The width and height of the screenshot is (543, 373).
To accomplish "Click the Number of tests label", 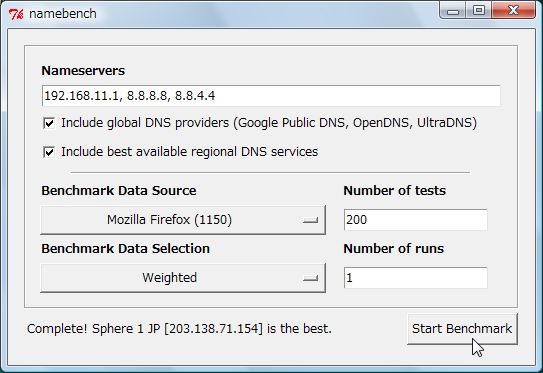I will tap(394, 191).
